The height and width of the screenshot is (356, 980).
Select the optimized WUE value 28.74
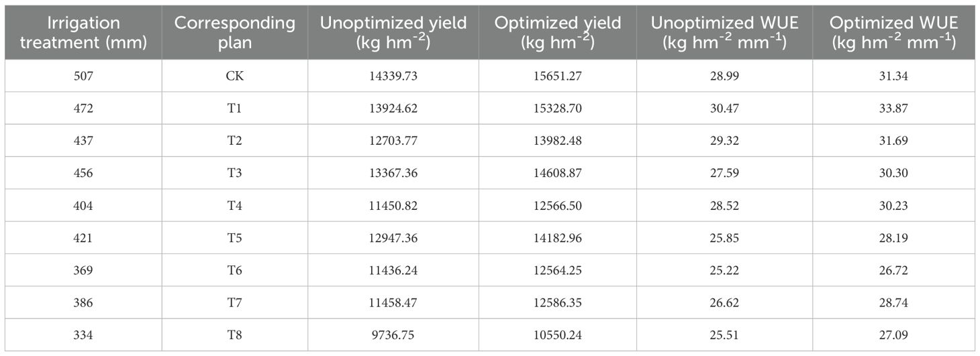pos(893,302)
